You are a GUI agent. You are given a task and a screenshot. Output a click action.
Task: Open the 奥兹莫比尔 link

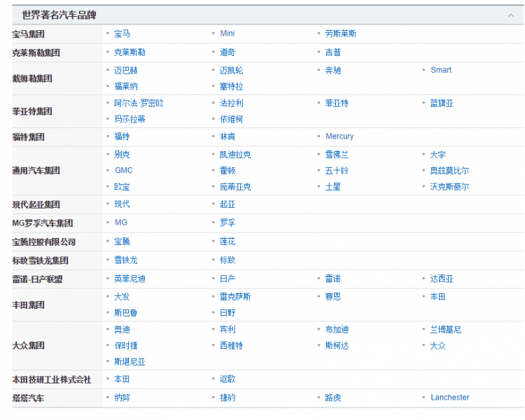pyautogui.click(x=449, y=171)
